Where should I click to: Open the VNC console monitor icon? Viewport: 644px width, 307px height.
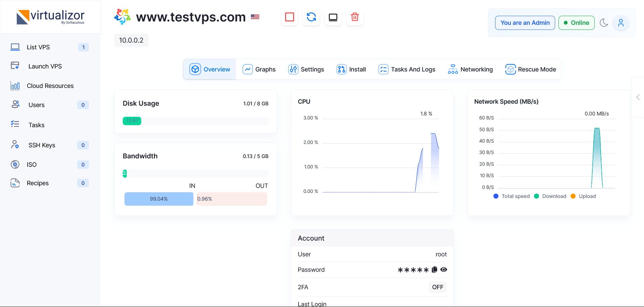(333, 17)
